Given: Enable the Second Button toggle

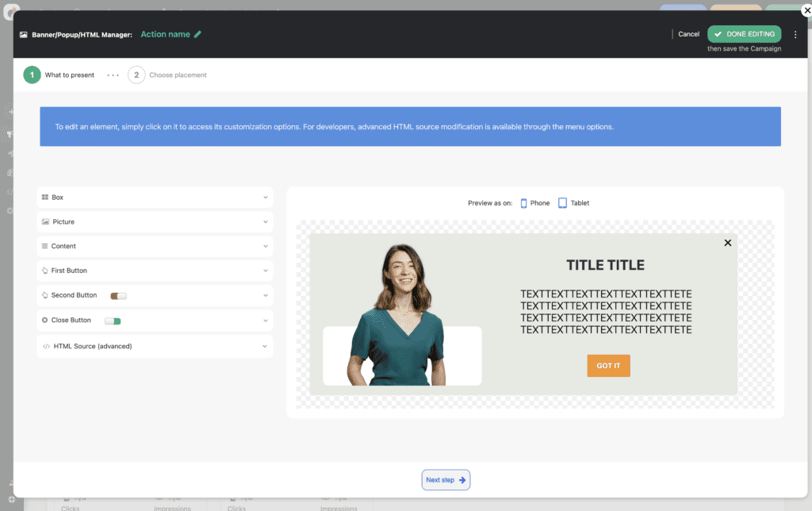Looking at the screenshot, I should click(118, 296).
